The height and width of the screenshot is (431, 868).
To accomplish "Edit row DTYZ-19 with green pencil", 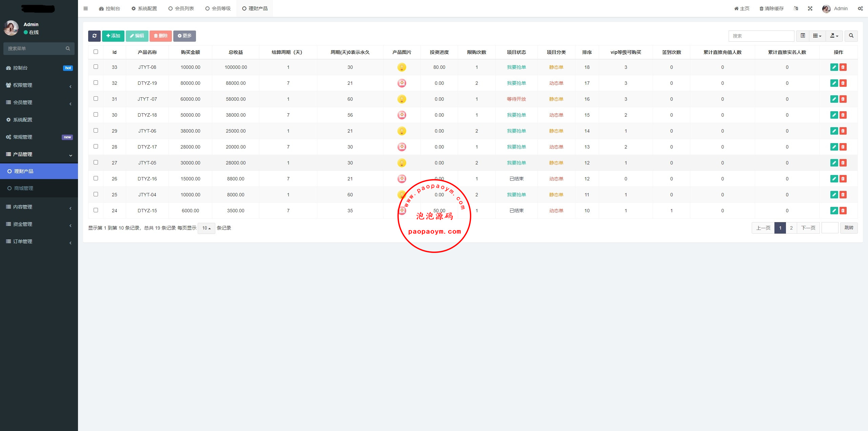I will [834, 83].
